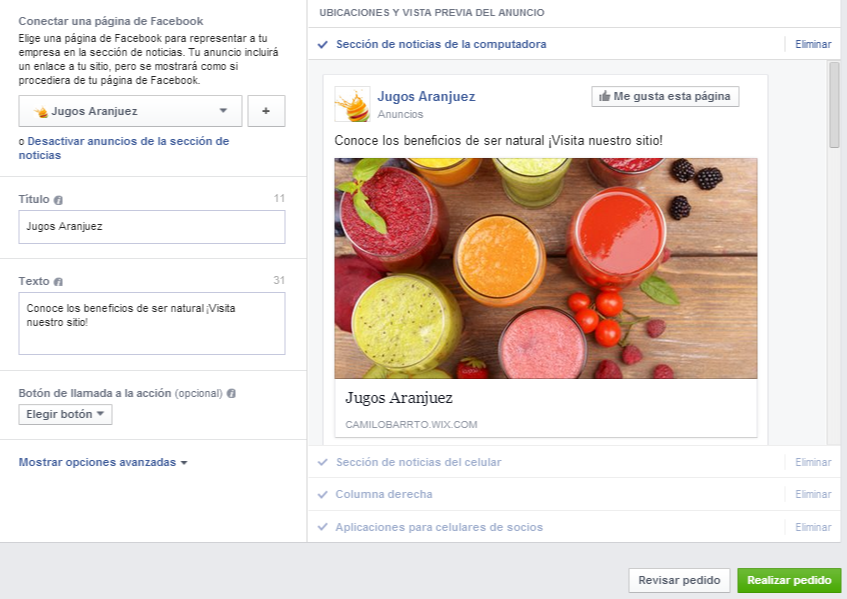Screen dimensions: 847x599
Task: Toggle checkmark for Sección de noticias del celular
Action: (322, 462)
